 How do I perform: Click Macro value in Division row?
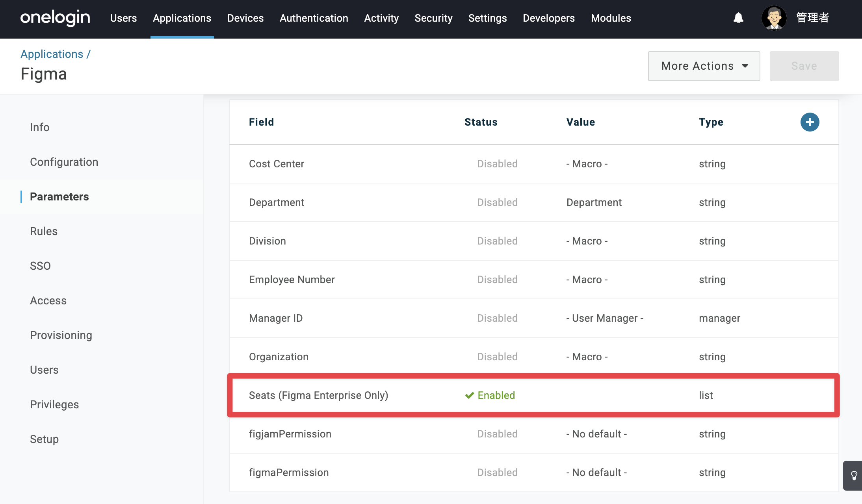click(x=587, y=241)
